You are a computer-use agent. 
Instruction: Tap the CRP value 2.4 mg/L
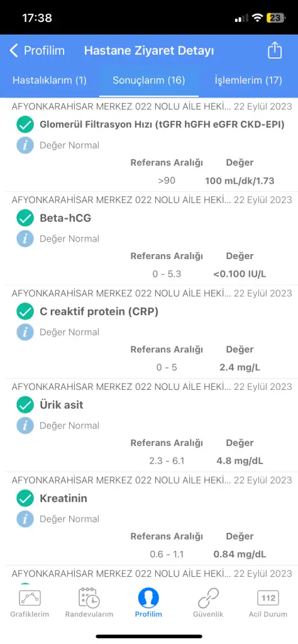240,367
